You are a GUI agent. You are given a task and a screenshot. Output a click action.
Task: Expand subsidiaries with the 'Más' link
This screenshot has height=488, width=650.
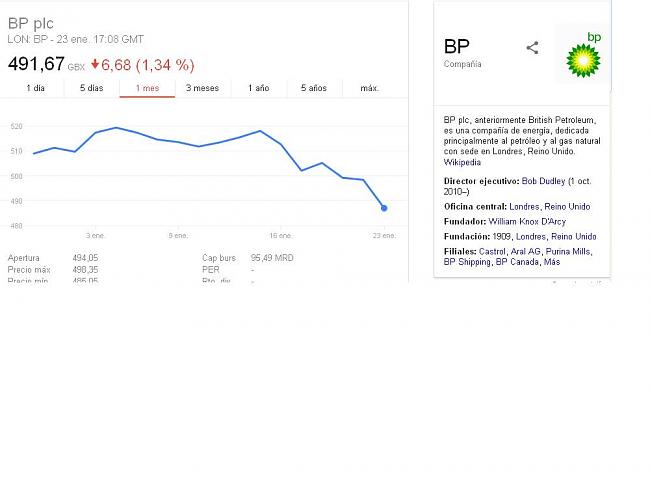552,262
